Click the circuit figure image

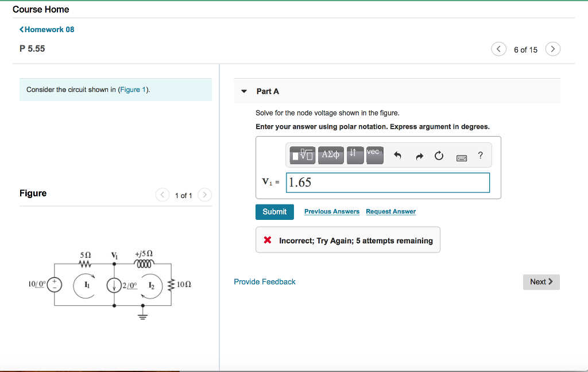pyautogui.click(x=110, y=285)
